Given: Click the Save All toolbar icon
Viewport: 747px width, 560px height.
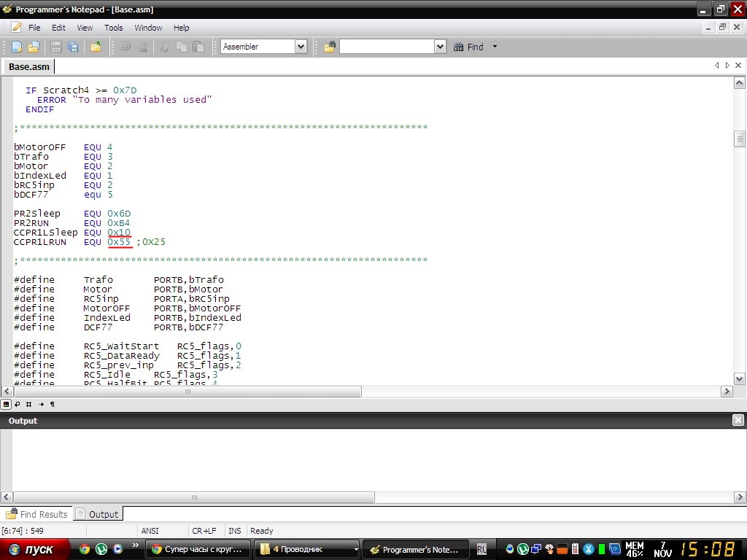Looking at the screenshot, I should pos(73,47).
